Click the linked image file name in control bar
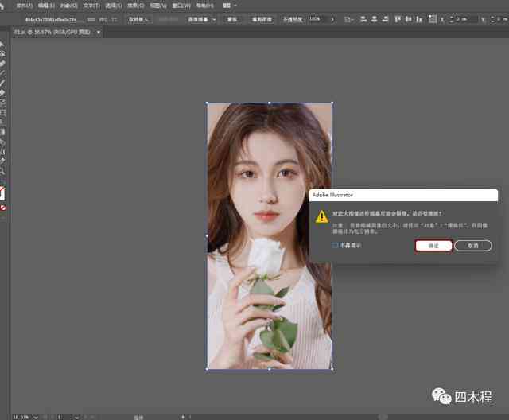 (51, 19)
